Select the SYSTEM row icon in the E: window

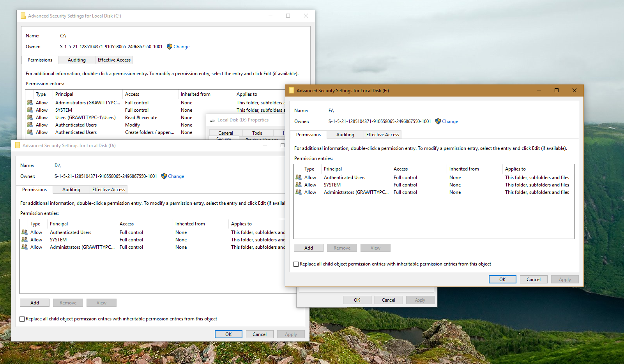pyautogui.click(x=299, y=185)
